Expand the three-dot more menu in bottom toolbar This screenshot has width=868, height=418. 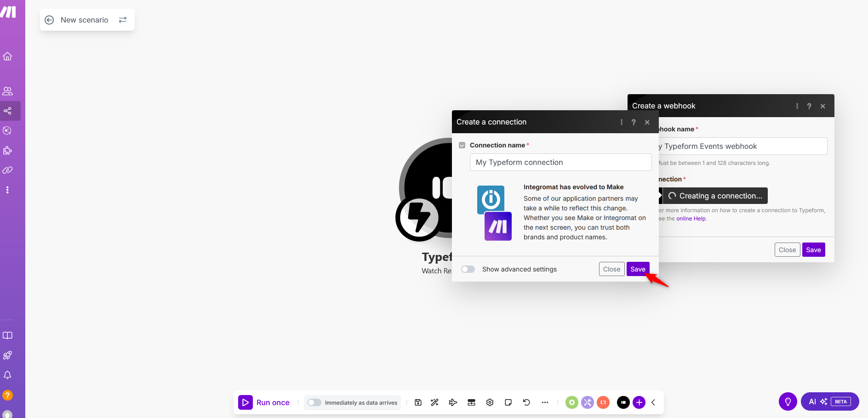click(545, 402)
